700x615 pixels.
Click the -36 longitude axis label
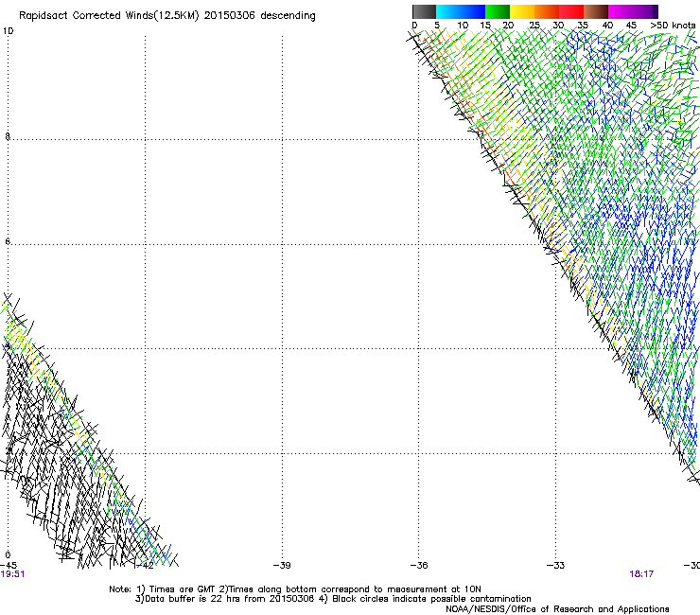tap(419, 565)
